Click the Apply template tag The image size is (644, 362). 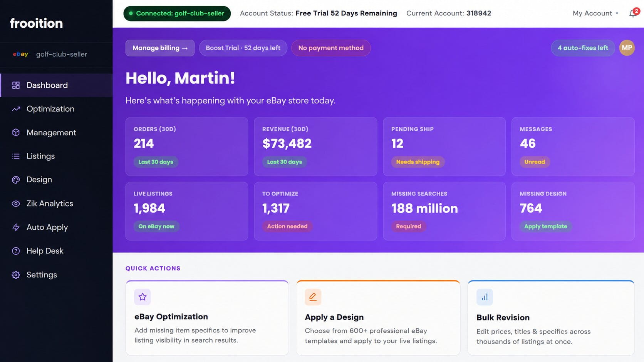click(546, 226)
